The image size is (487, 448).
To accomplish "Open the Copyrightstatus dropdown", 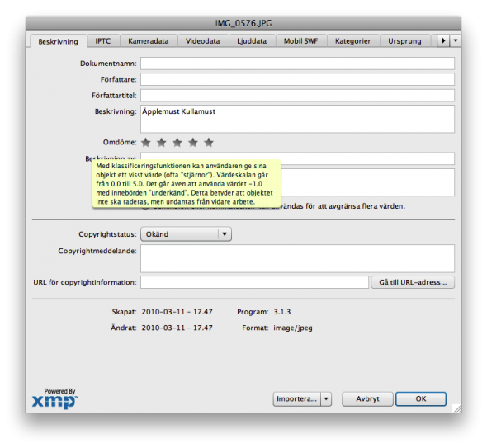I will click(x=186, y=234).
